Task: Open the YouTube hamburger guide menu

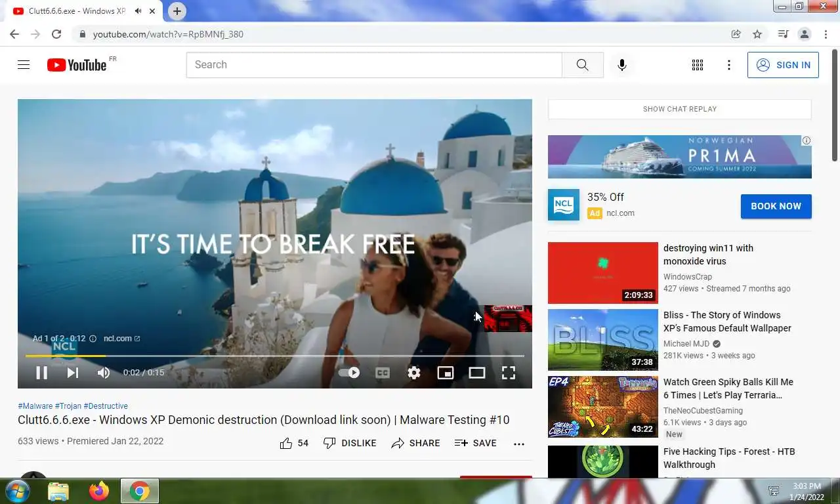Action: coord(24,65)
